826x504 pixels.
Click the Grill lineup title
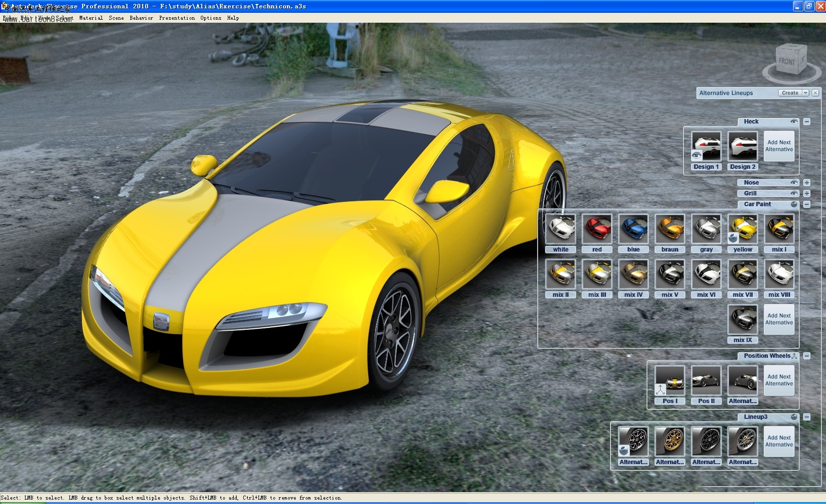coord(750,193)
